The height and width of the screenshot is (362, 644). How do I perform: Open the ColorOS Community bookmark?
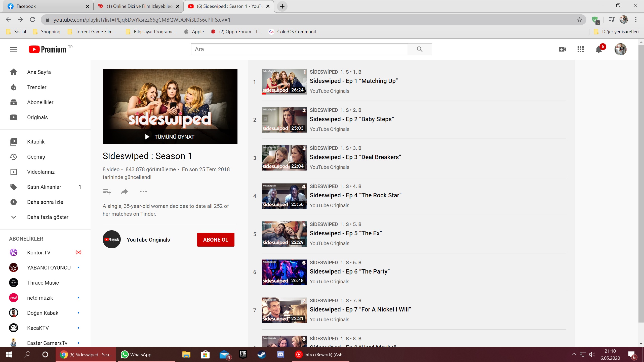[294, 32]
